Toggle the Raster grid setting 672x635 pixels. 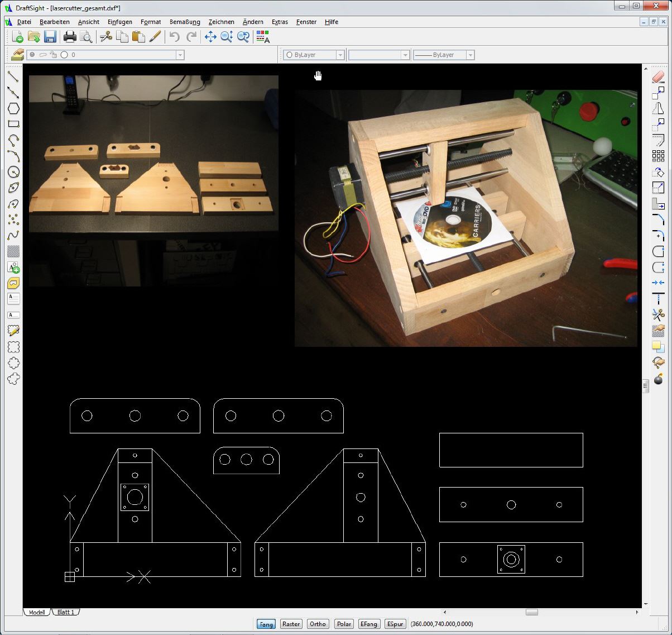(291, 624)
